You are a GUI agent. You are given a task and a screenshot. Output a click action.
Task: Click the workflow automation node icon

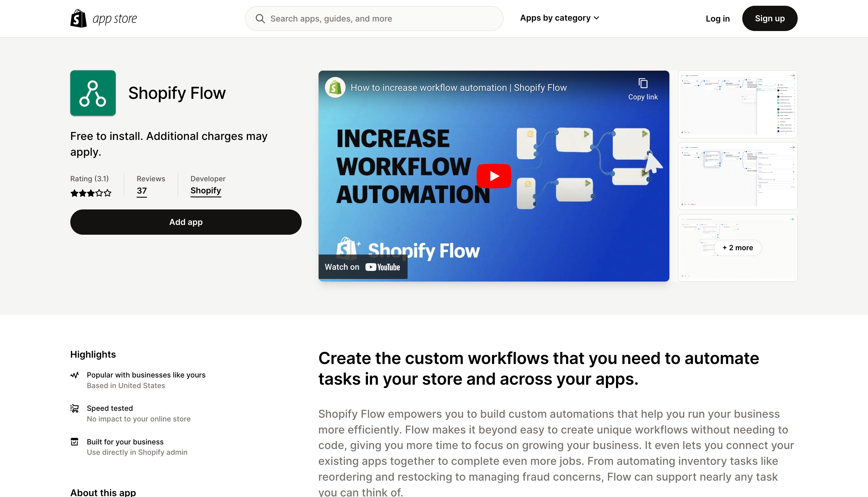click(x=92, y=93)
